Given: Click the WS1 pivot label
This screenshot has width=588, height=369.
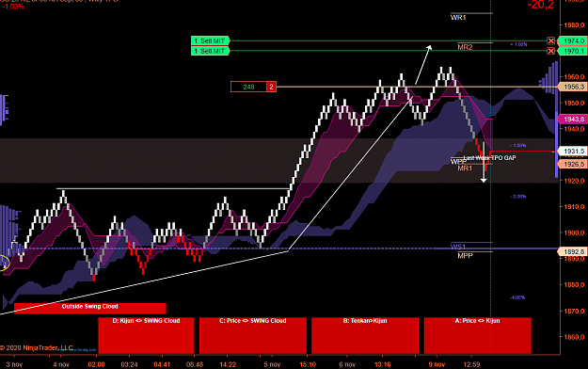Looking at the screenshot, I should (458, 247).
